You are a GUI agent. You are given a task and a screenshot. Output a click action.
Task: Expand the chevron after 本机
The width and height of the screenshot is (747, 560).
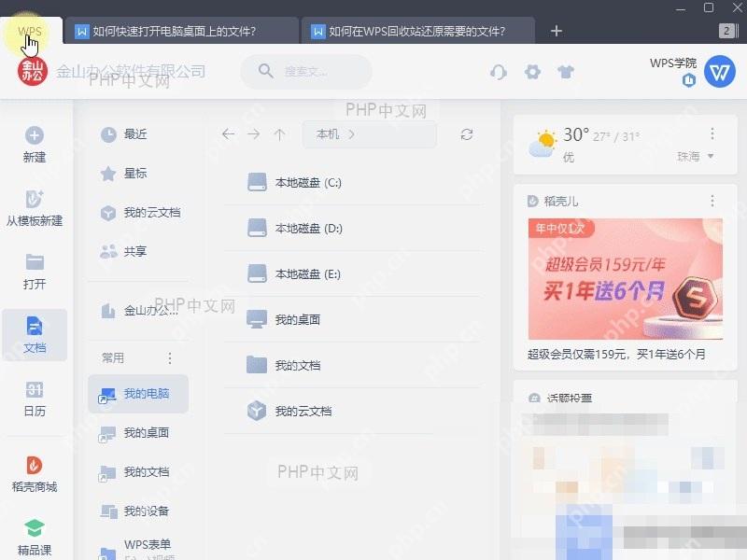[x=352, y=134]
